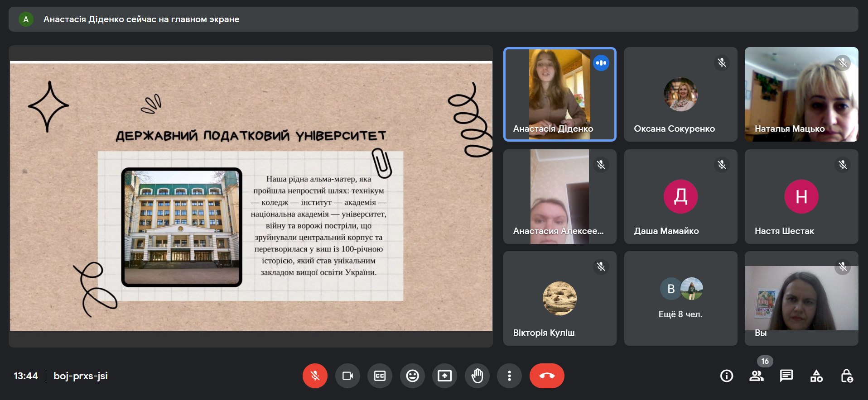Open the chat panel

coord(786,376)
